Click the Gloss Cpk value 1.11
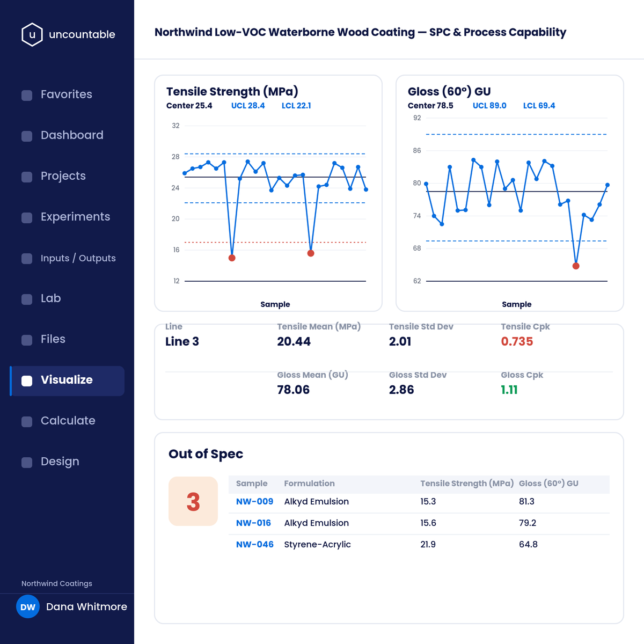Image resolution: width=644 pixels, height=644 pixels. 509,390
